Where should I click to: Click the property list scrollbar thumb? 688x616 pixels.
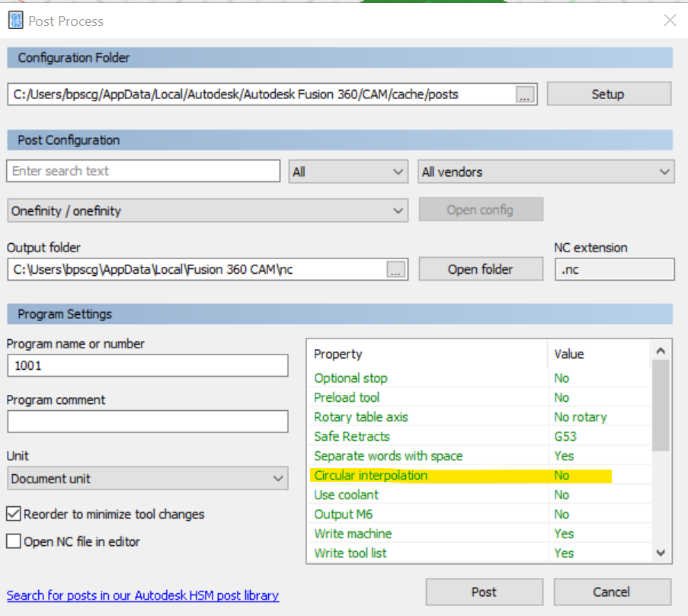pos(661,406)
